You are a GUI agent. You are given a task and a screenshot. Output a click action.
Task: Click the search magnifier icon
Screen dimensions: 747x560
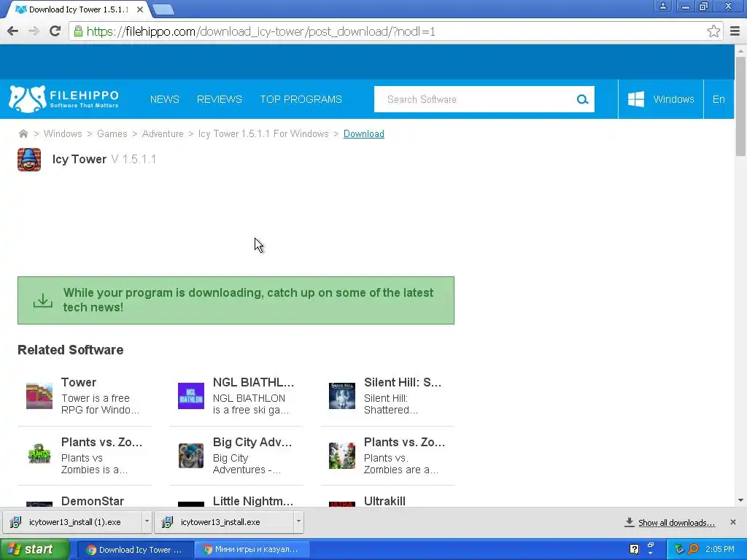(582, 99)
